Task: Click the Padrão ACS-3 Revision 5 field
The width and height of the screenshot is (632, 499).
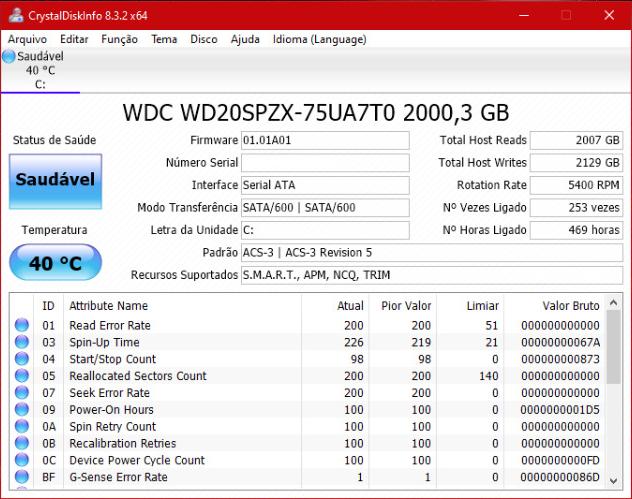Action: (432, 253)
